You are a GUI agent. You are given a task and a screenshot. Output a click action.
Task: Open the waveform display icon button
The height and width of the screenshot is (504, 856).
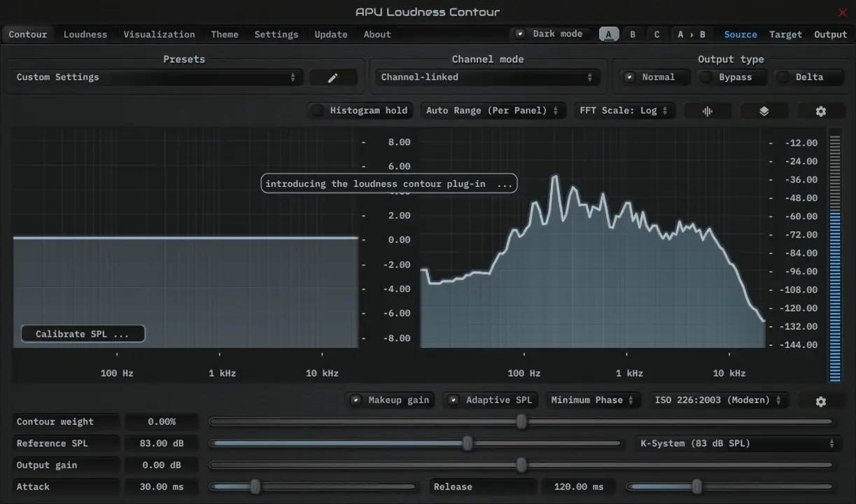pos(708,111)
